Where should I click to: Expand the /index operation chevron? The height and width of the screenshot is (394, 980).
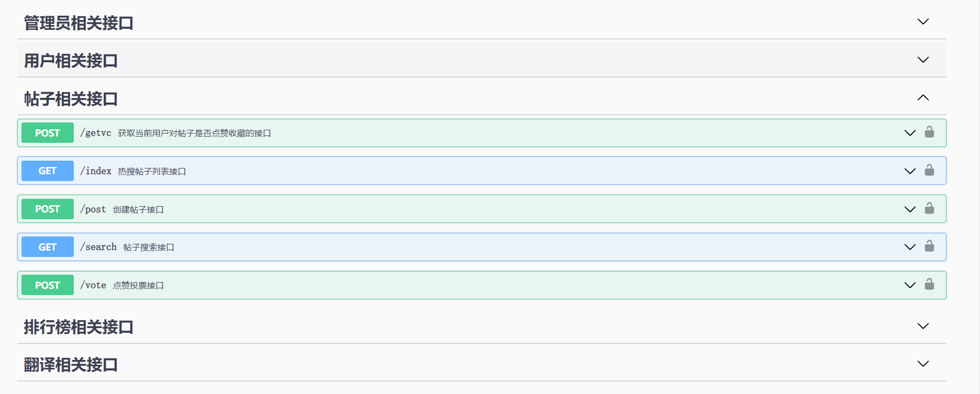910,171
